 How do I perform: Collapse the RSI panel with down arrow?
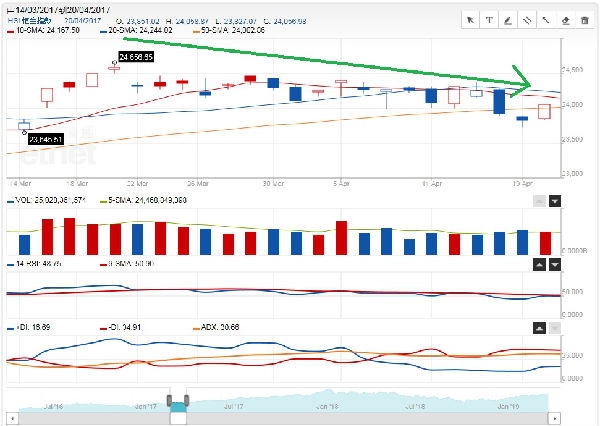pyautogui.click(x=555, y=265)
